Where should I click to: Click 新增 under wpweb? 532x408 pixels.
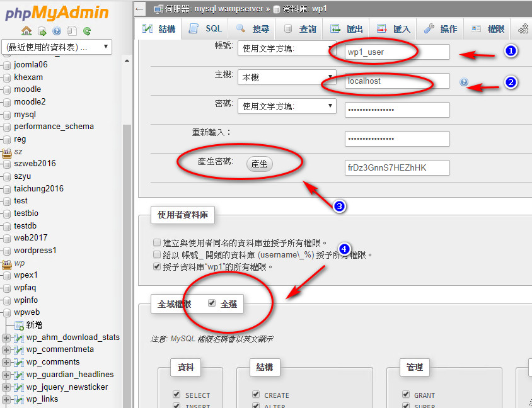coord(34,326)
